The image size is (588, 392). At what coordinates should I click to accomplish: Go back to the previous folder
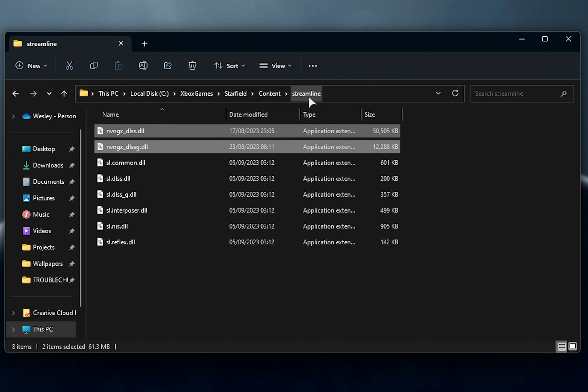[x=15, y=93]
